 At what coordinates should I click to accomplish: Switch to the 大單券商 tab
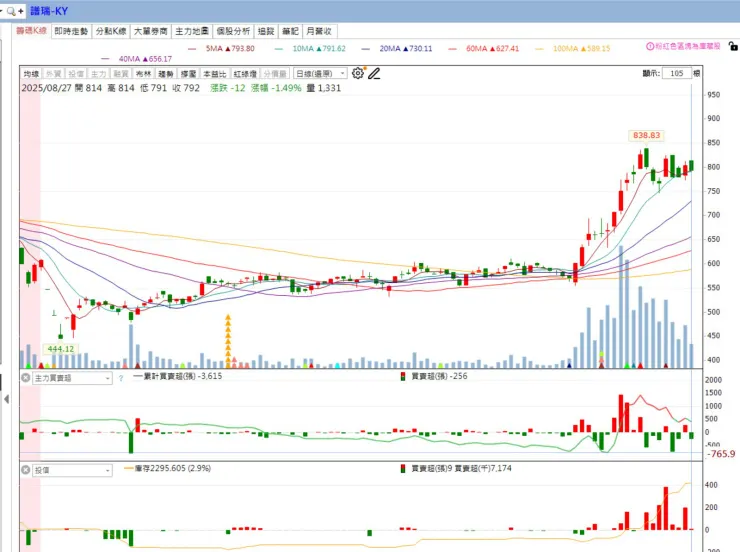151,31
